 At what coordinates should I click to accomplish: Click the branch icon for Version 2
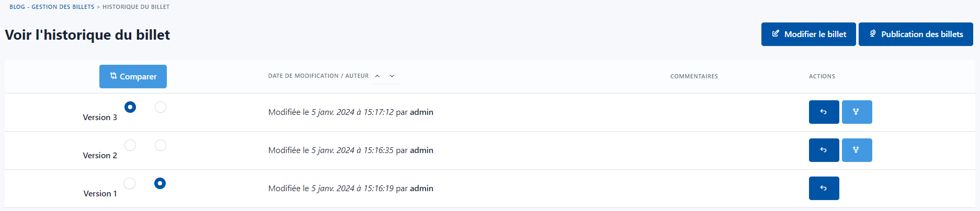coord(857,150)
